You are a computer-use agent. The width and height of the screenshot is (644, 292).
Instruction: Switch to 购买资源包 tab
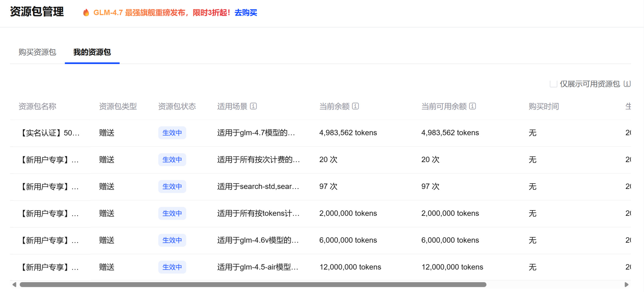point(37,52)
